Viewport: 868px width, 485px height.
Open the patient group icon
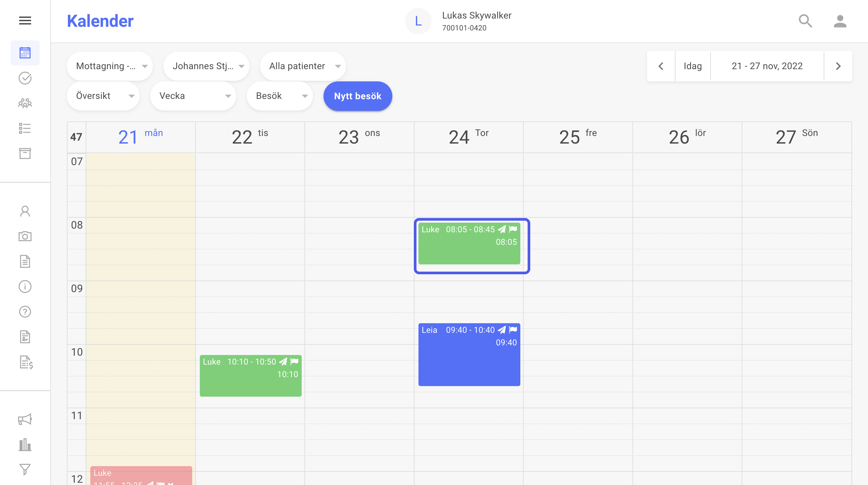(25, 103)
